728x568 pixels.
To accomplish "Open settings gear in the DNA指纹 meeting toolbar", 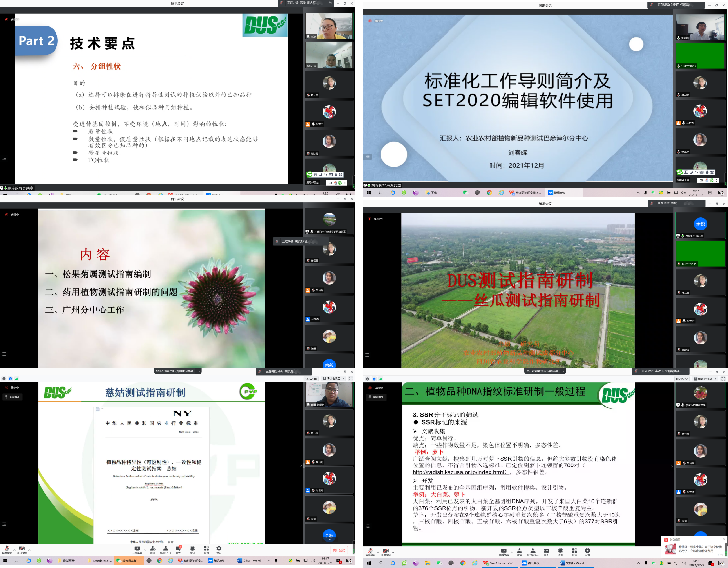I will pos(587,551).
